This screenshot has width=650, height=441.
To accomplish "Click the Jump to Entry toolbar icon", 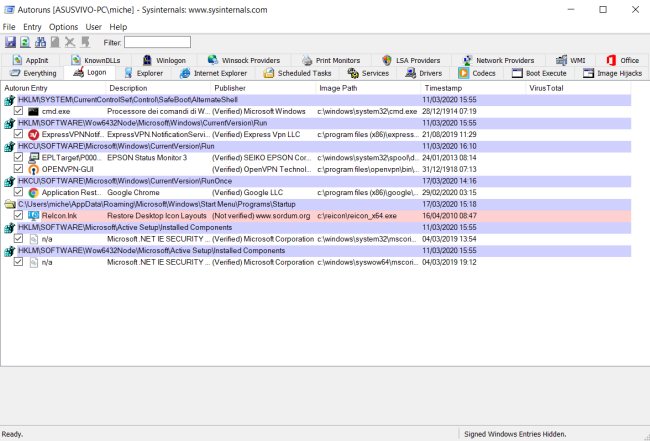I will tap(85, 42).
